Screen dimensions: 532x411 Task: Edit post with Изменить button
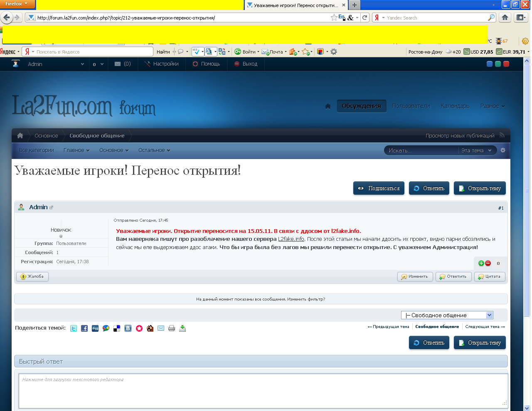415,276
